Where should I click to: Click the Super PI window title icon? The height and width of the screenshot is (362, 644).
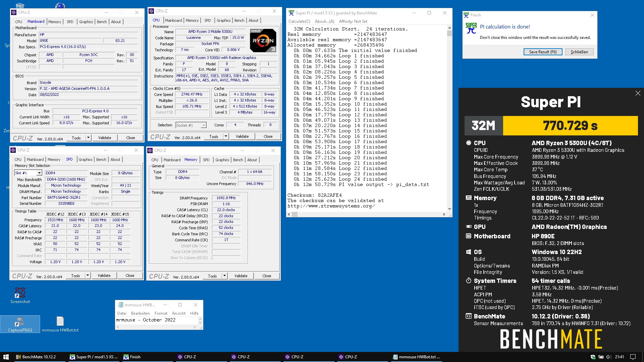click(x=291, y=13)
